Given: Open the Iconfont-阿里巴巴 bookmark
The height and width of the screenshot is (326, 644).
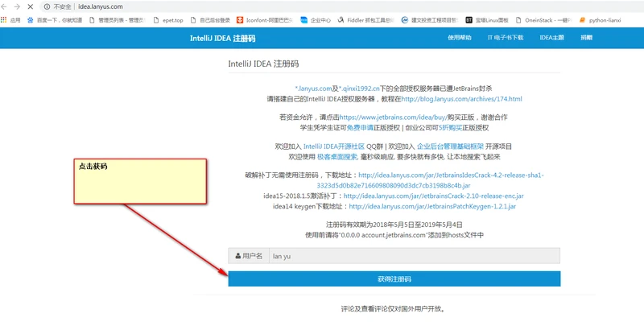Looking at the screenshot, I should 265,19.
